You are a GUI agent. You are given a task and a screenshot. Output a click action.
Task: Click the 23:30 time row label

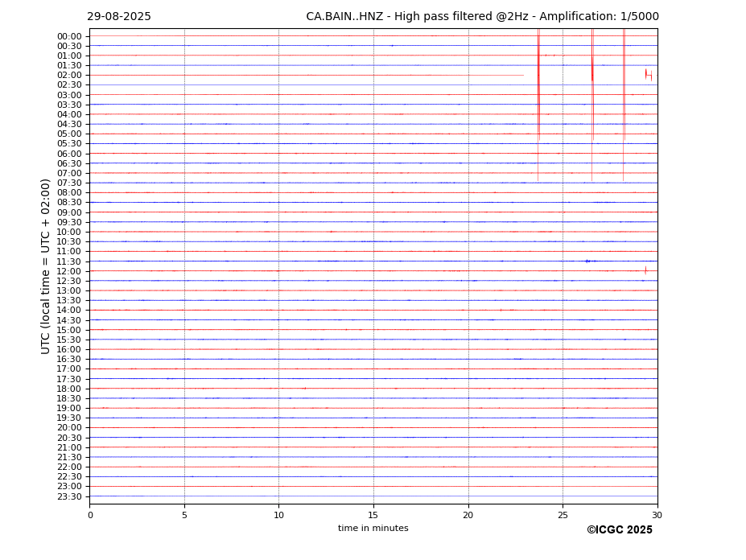coord(69,496)
